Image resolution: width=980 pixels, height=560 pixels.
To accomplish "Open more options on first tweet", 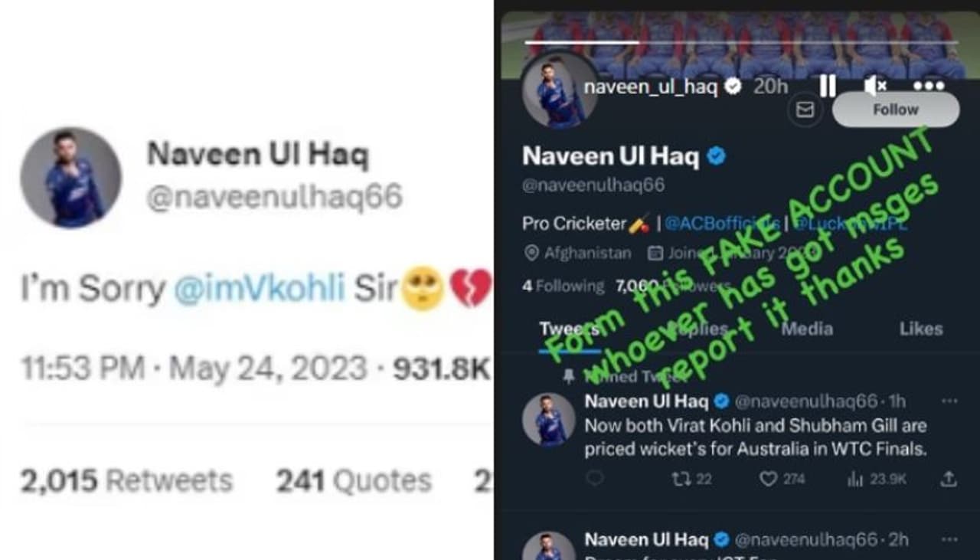I will (949, 401).
